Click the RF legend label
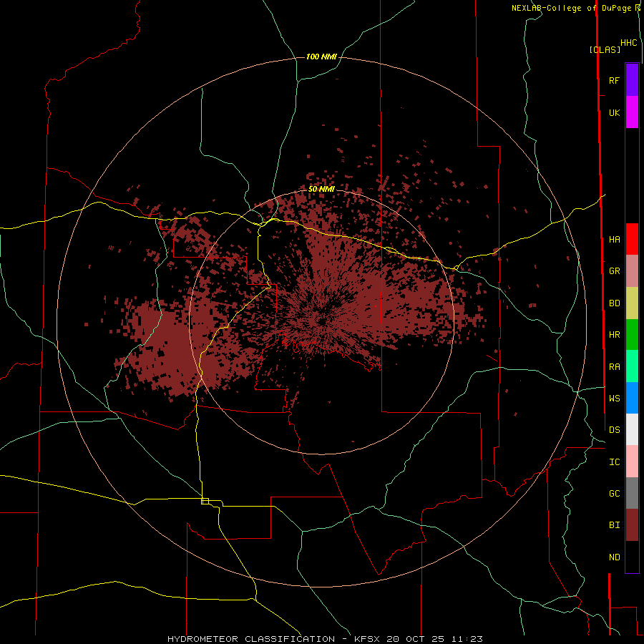This screenshot has width=644, height=644. 614,80
